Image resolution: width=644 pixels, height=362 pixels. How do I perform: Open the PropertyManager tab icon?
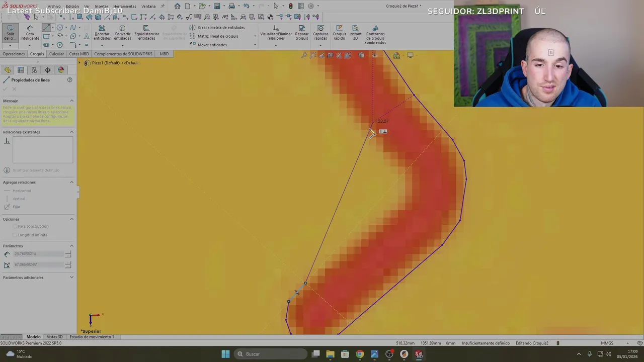(x=21, y=70)
